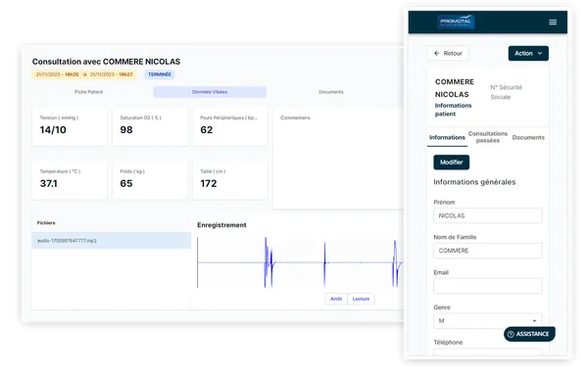
Task: Click the Taille value 172
Action: (209, 183)
